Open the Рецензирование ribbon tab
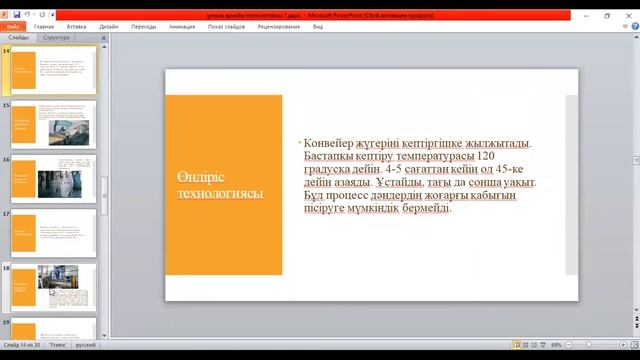The width and height of the screenshot is (640, 360). [x=279, y=27]
